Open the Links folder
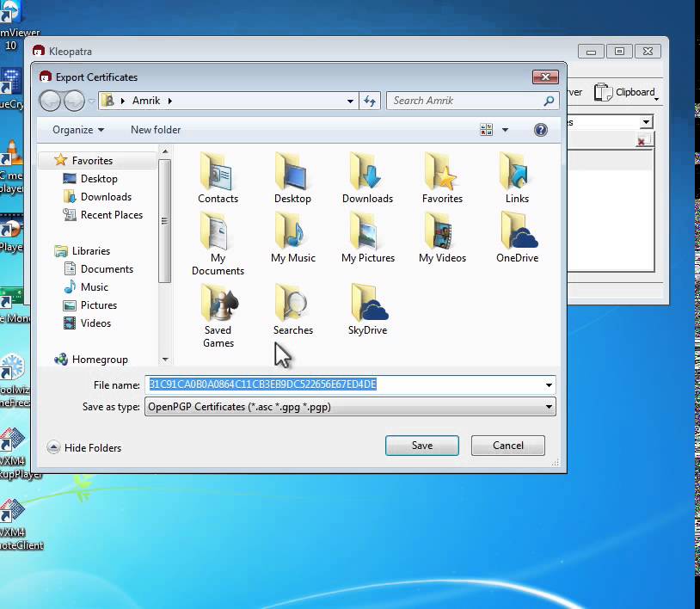This screenshot has width=700, height=609. click(517, 178)
